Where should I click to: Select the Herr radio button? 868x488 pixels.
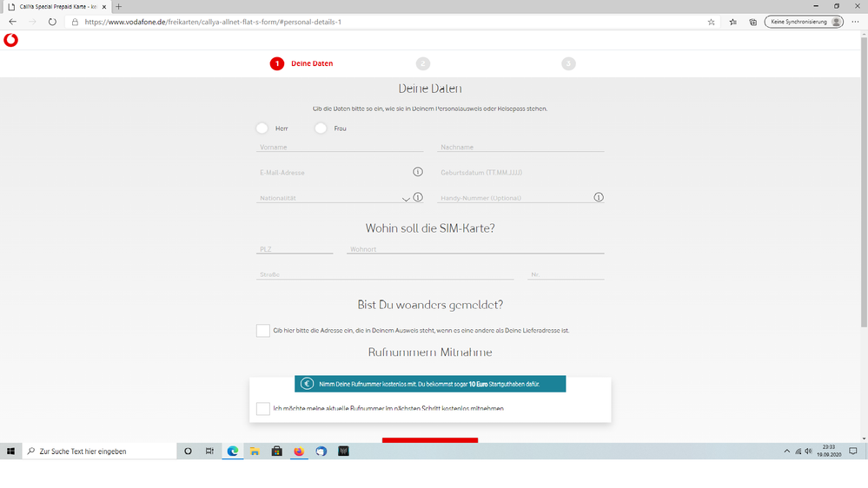pyautogui.click(x=262, y=129)
